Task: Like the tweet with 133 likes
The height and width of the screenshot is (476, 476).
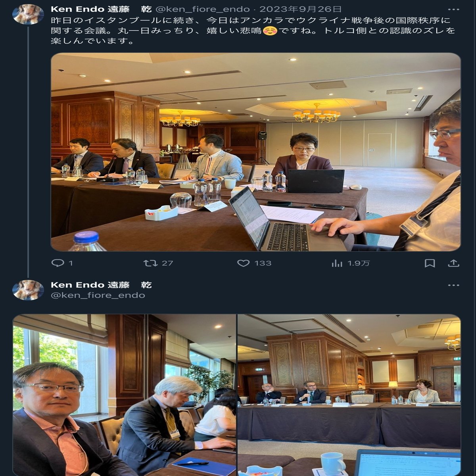Action: tap(243, 263)
